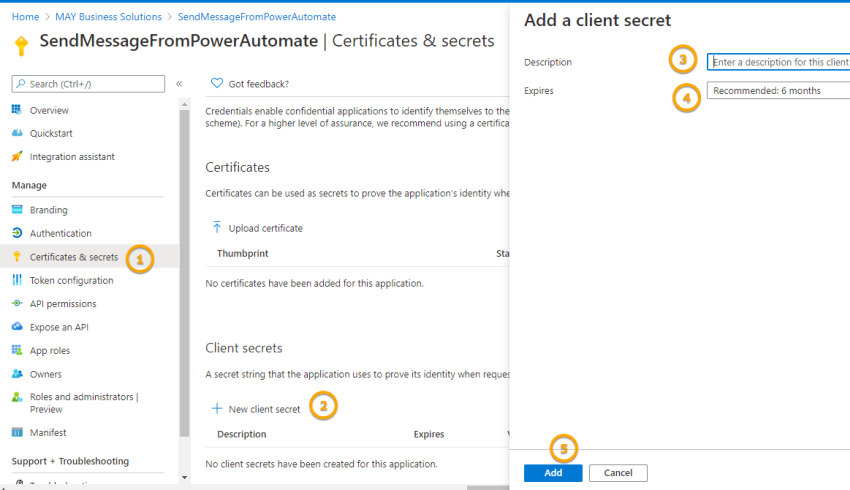
Task: Click Upload certificate
Action: (x=266, y=228)
